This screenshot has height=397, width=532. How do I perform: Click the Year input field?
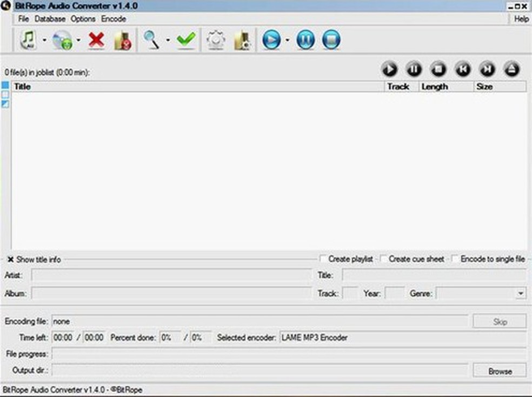pos(395,293)
